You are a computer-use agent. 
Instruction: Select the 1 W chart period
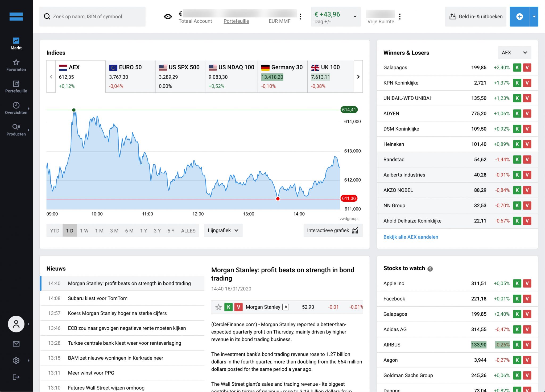click(x=84, y=231)
